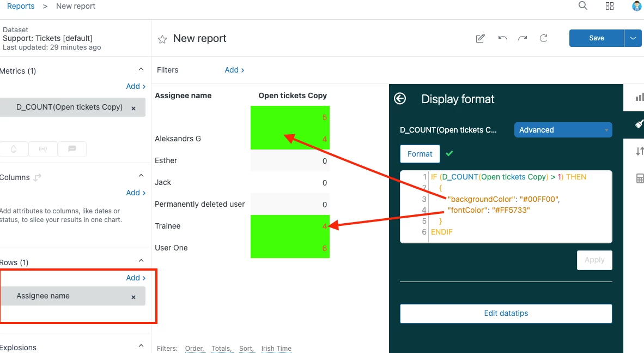Click the Open tickets Copy column header

[x=293, y=95]
